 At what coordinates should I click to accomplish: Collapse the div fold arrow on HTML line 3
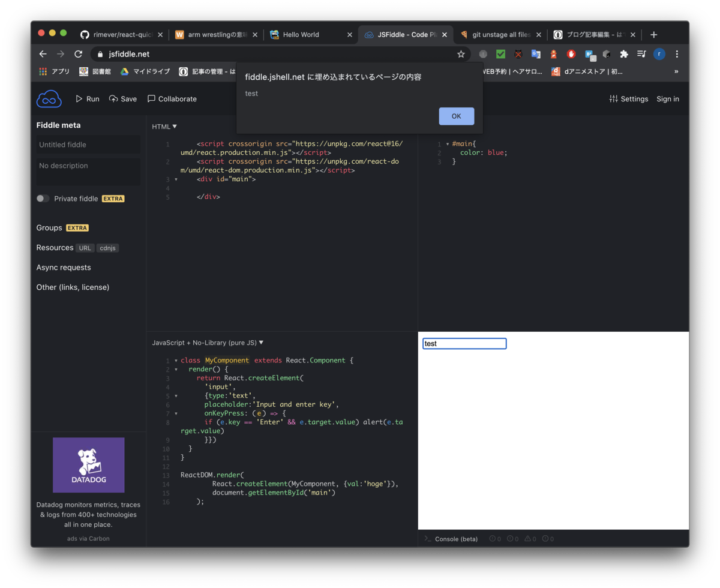coord(176,179)
